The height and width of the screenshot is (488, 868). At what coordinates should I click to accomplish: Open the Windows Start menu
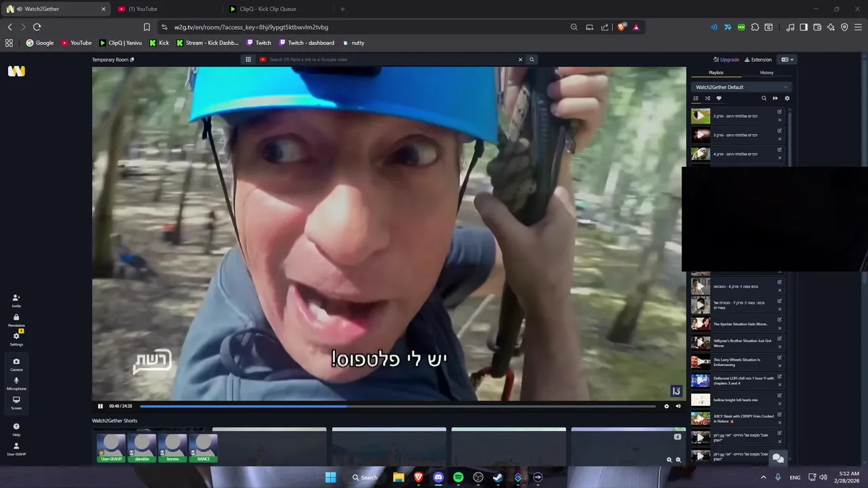(330, 477)
